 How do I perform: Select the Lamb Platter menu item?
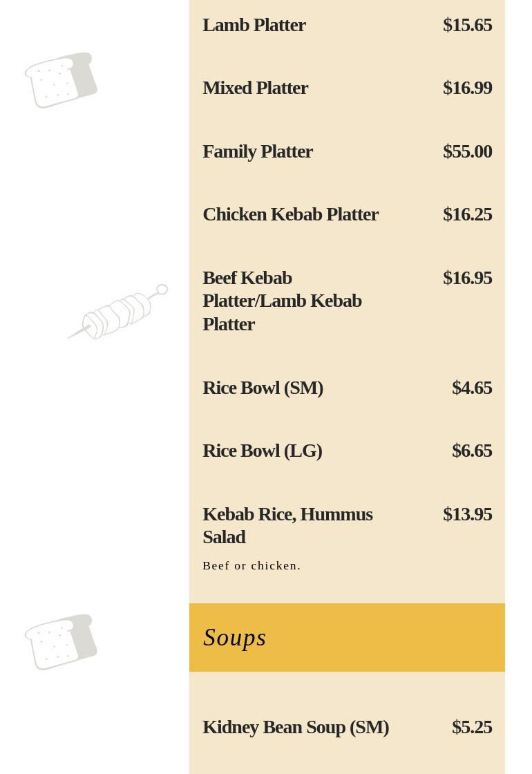(254, 25)
